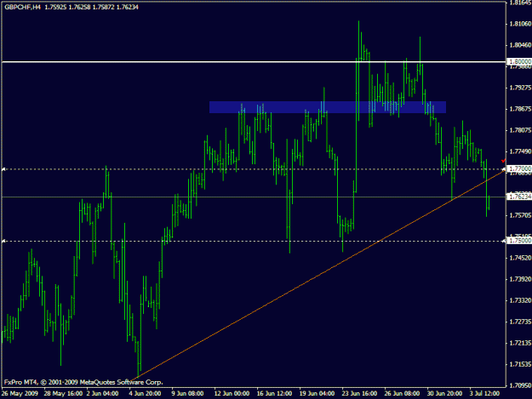Viewport: 532px width, 399px height.
Task: Click the 1.71535 price scale value
Action: pyautogui.click(x=520, y=364)
